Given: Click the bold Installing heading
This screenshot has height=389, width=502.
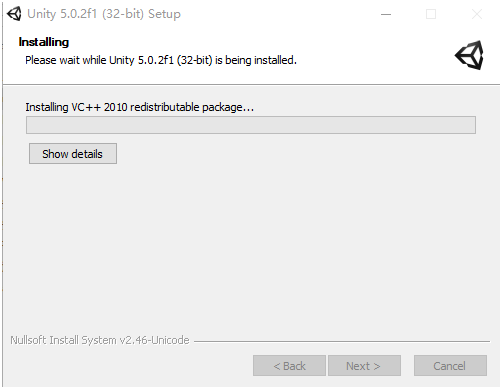Looking at the screenshot, I should click(x=44, y=42).
